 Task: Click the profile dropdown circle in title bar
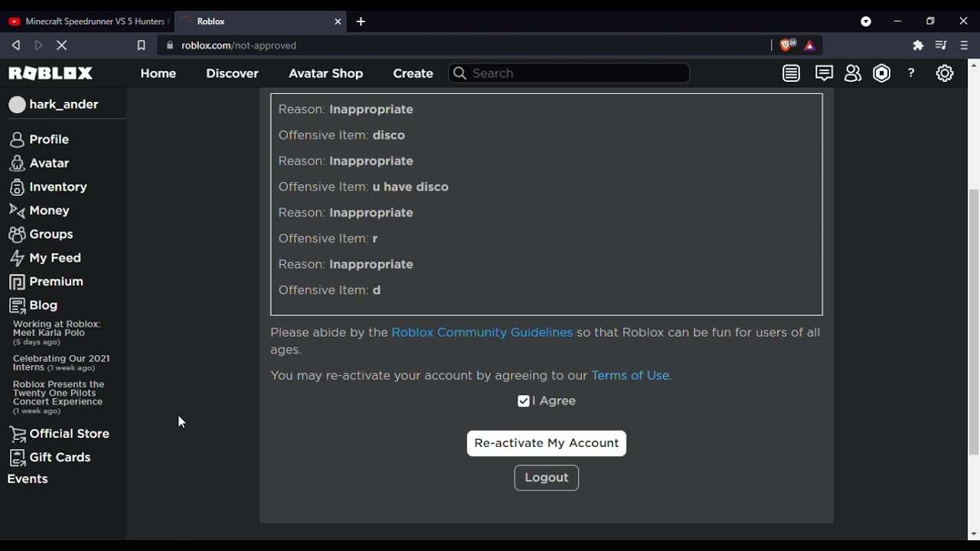point(866,21)
